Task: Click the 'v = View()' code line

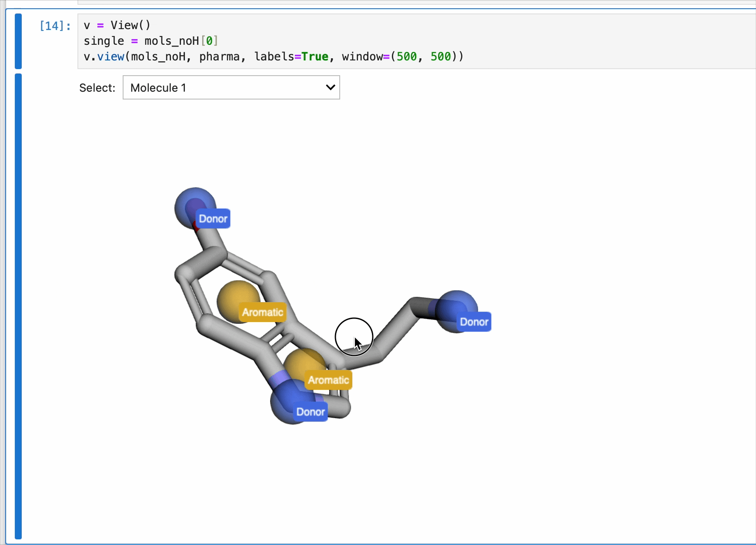Action: click(x=117, y=25)
